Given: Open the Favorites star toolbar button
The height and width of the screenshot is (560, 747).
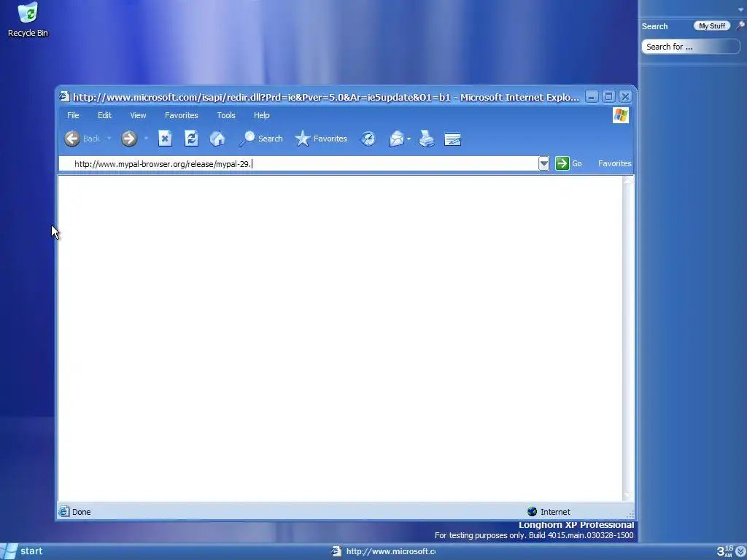Looking at the screenshot, I should coord(321,139).
